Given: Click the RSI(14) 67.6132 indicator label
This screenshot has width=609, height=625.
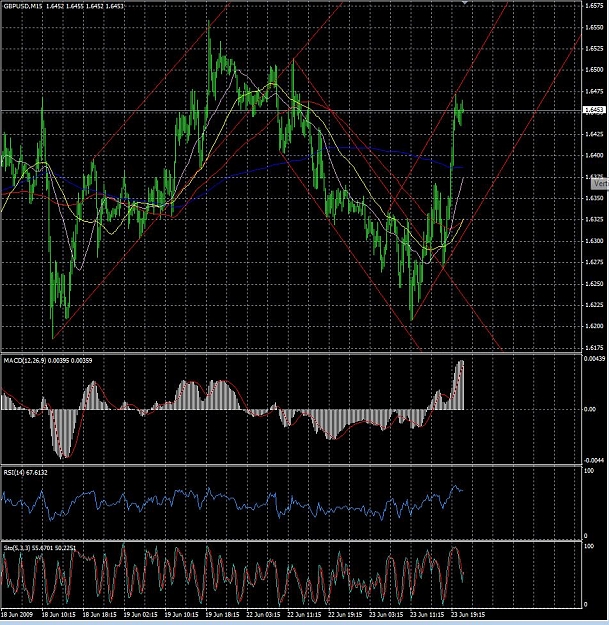Looking at the screenshot, I should (x=26, y=472).
